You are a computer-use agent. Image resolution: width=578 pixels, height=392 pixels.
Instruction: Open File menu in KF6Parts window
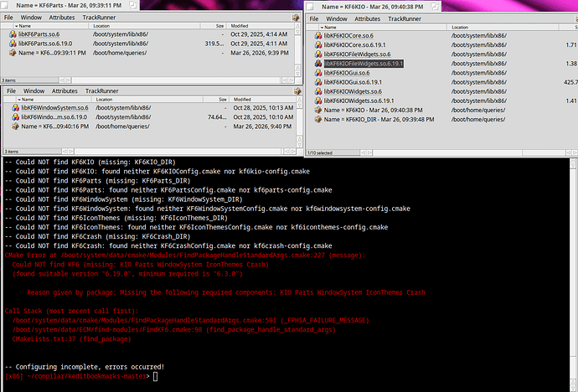(8, 18)
